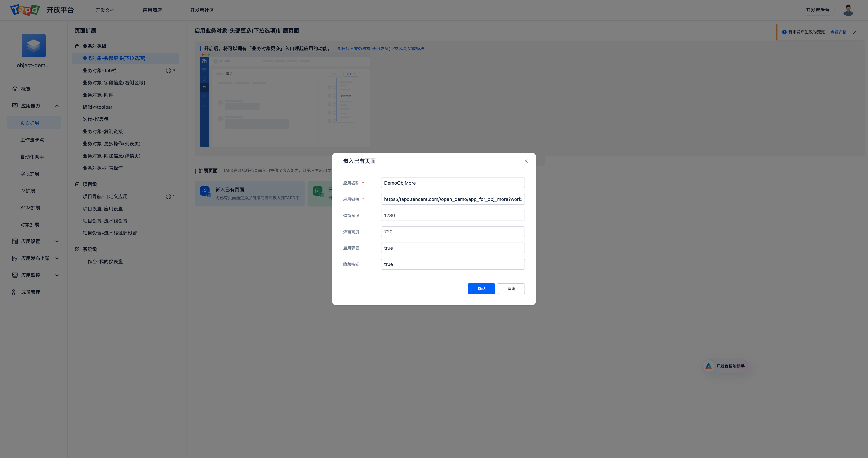Open 开发文档 in top navigation

(x=105, y=10)
